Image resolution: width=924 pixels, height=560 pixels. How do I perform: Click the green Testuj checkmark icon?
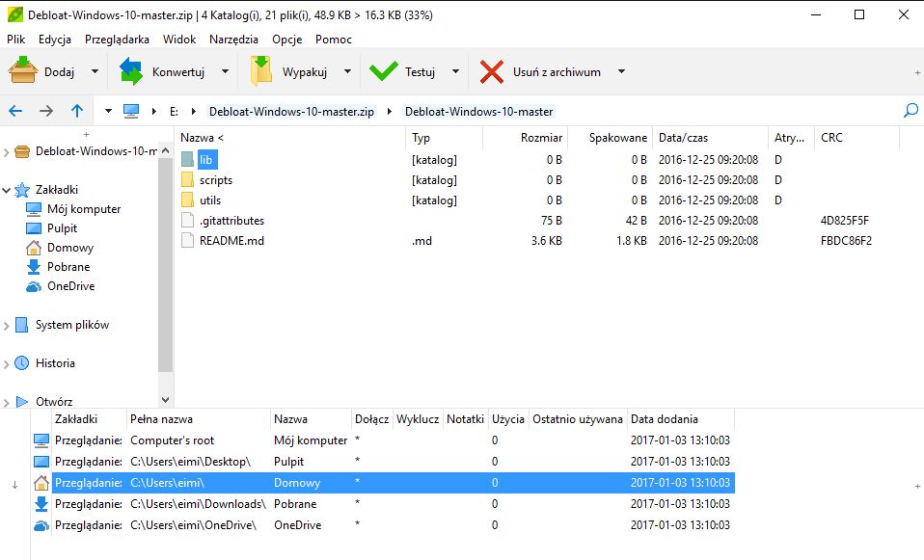coord(384,72)
